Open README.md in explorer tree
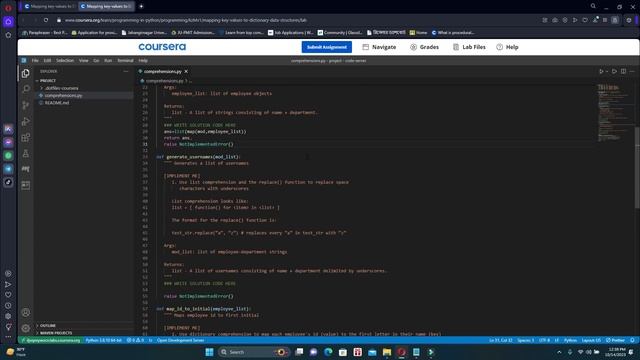 pyautogui.click(x=57, y=103)
